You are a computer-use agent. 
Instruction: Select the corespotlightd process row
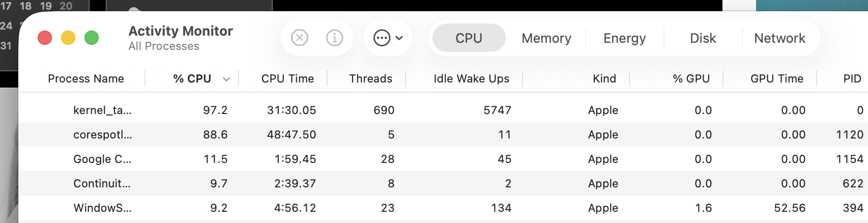click(x=102, y=134)
